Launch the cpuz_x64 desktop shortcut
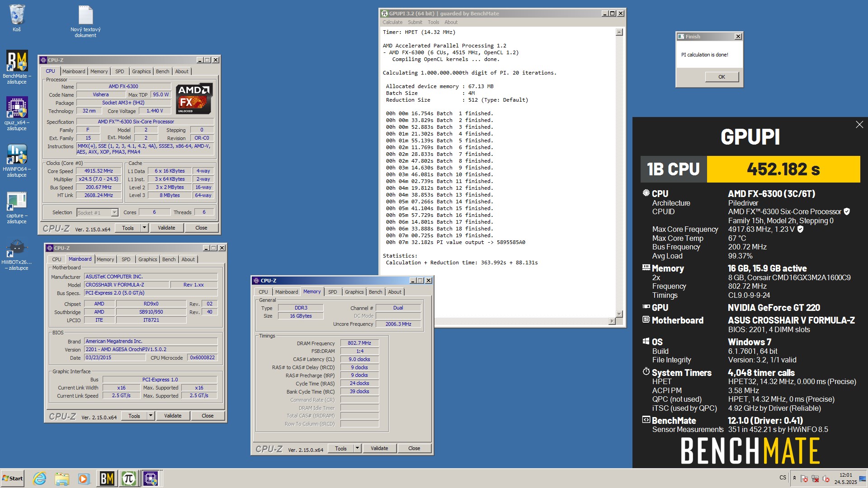Viewport: 868px width, 488px height. pos(17,113)
